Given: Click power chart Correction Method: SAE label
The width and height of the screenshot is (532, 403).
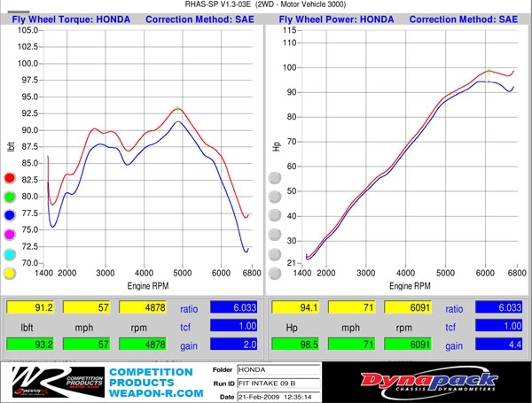Looking at the screenshot, I should coord(464,19).
